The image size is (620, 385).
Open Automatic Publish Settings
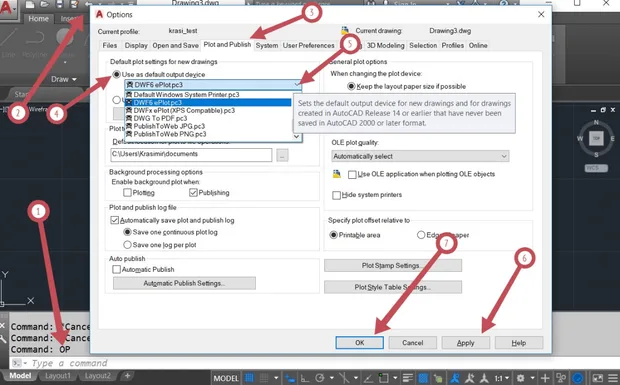(x=184, y=283)
